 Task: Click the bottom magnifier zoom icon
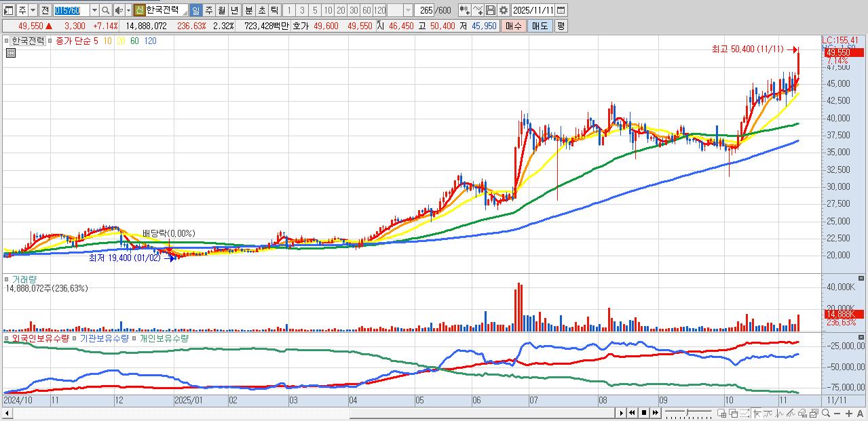coord(825,414)
